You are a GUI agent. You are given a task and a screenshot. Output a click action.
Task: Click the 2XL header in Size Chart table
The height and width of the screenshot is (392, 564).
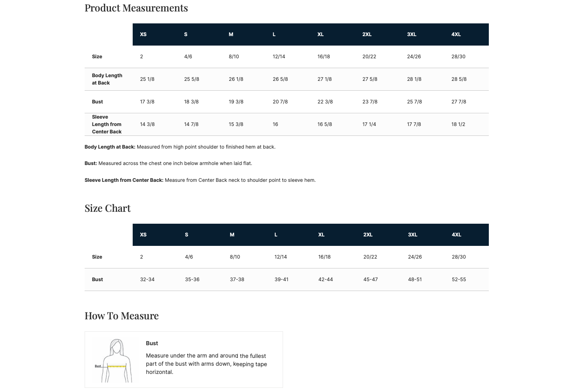[x=368, y=235]
